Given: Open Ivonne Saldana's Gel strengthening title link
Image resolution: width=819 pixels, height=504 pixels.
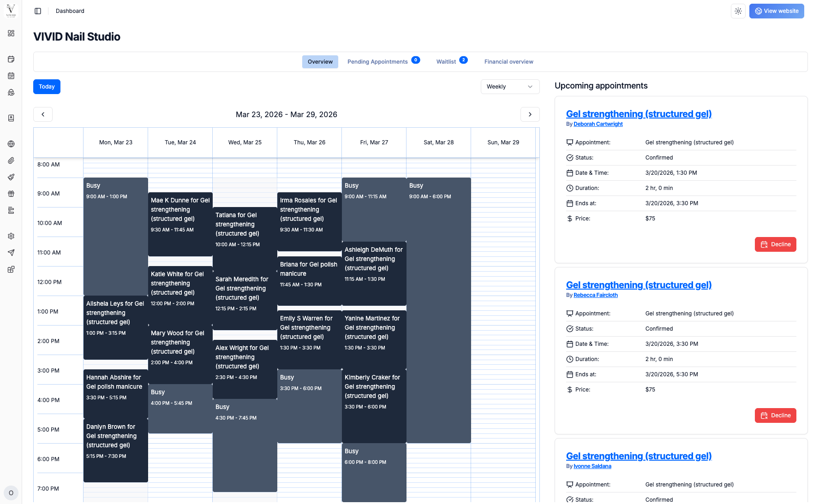Looking at the screenshot, I should pos(639,456).
